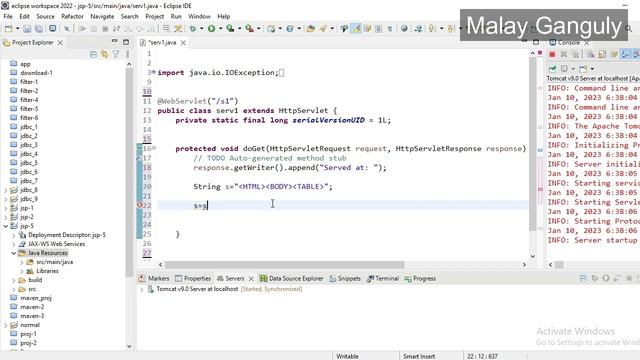Click the Coverage run icon in toolbar
The width and height of the screenshot is (640, 360).
230,28
